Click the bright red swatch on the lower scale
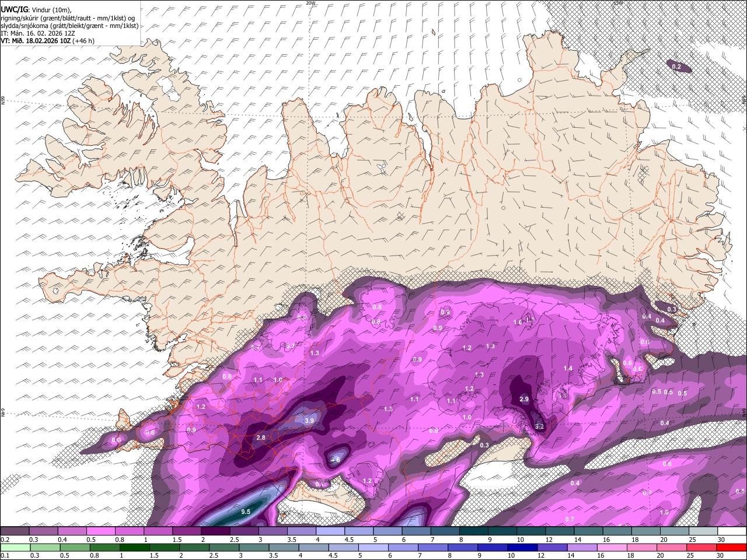 (731, 548)
